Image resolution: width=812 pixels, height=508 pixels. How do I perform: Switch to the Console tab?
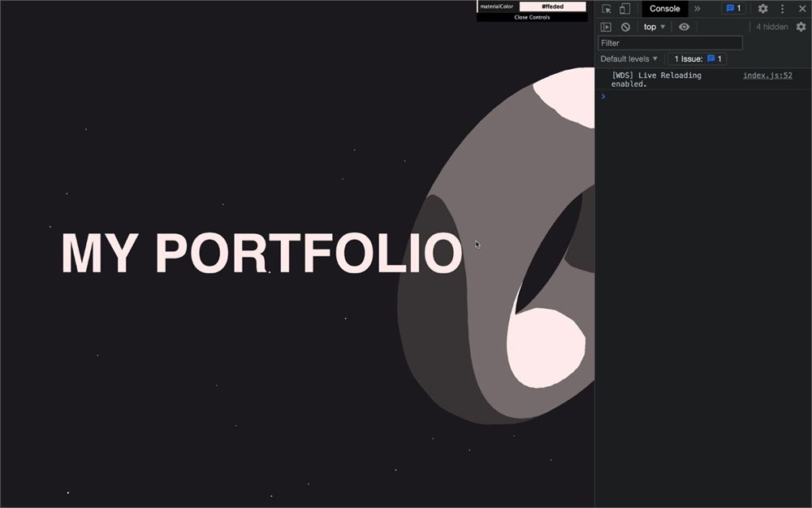click(664, 9)
